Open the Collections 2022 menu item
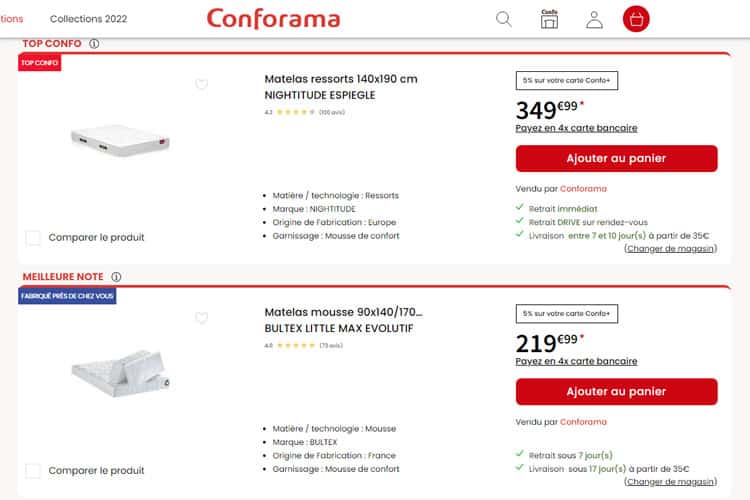 [x=88, y=19]
